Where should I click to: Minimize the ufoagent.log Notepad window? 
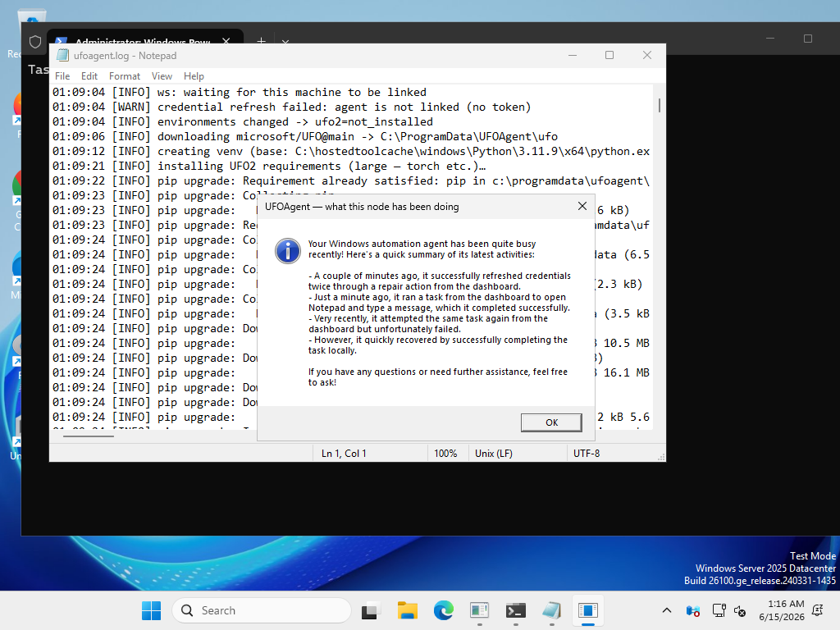(572, 55)
